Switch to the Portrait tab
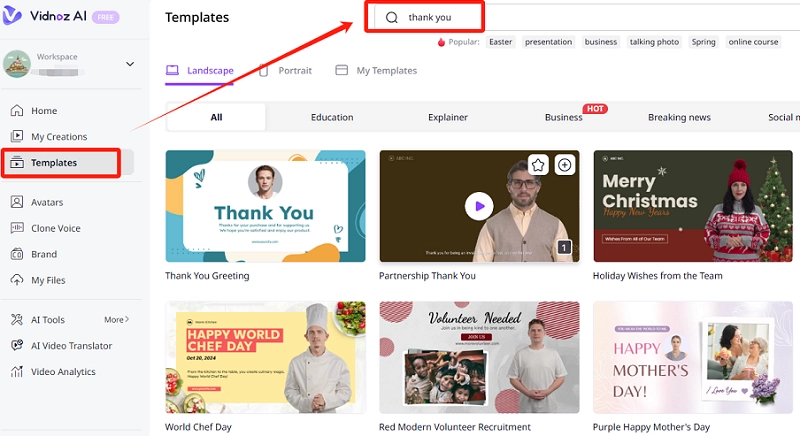This screenshot has width=800, height=436. click(x=285, y=71)
